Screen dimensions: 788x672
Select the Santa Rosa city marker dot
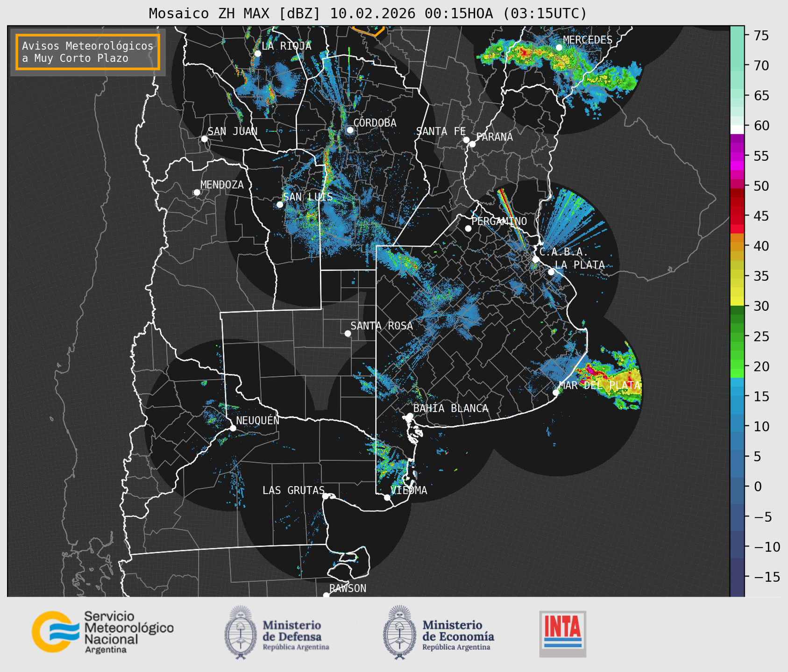click(x=348, y=333)
